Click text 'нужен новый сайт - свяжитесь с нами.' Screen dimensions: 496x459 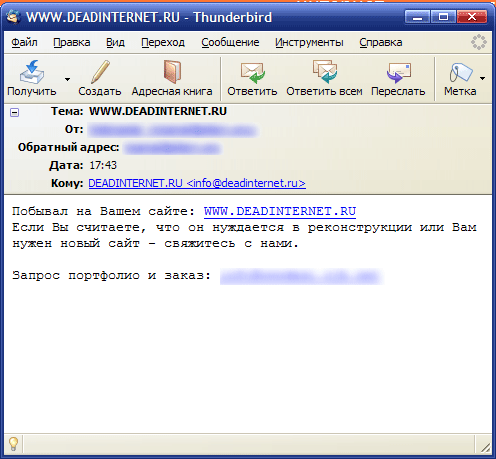(x=155, y=244)
